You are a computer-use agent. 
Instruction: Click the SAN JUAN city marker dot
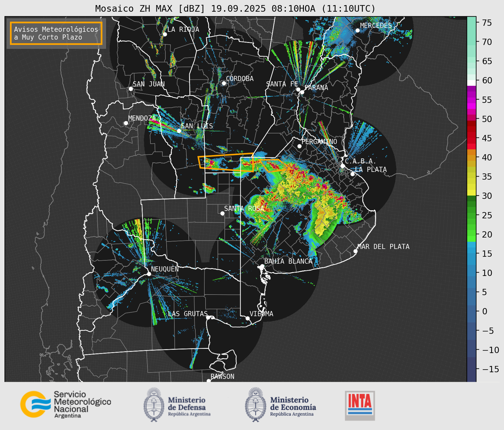tap(131, 89)
